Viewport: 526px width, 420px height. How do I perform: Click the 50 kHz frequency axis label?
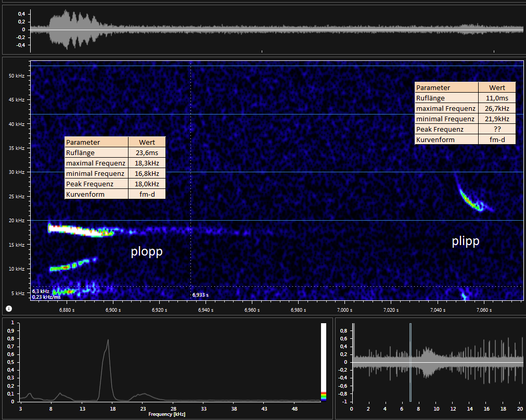tap(16, 75)
